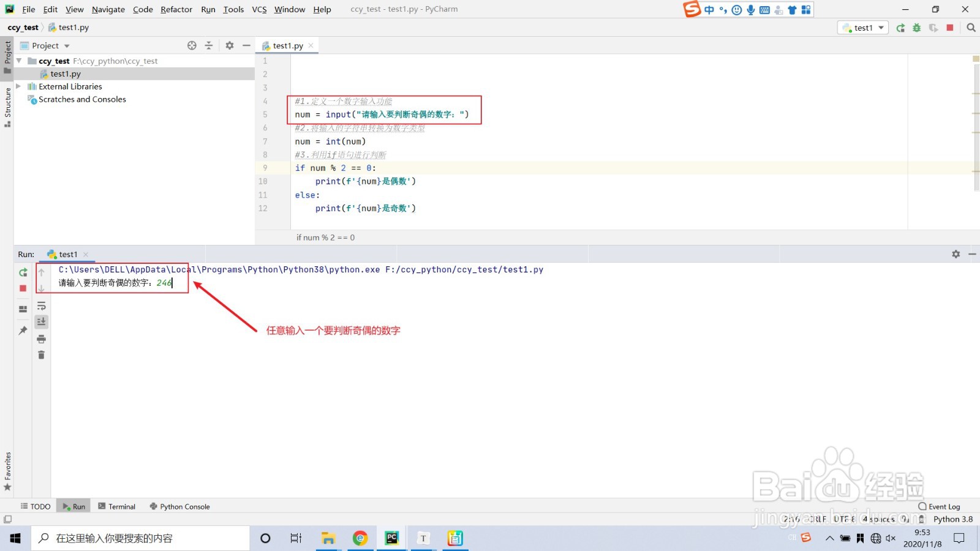Select Scratches and Consoles
The width and height of the screenshot is (980, 551).
point(82,99)
